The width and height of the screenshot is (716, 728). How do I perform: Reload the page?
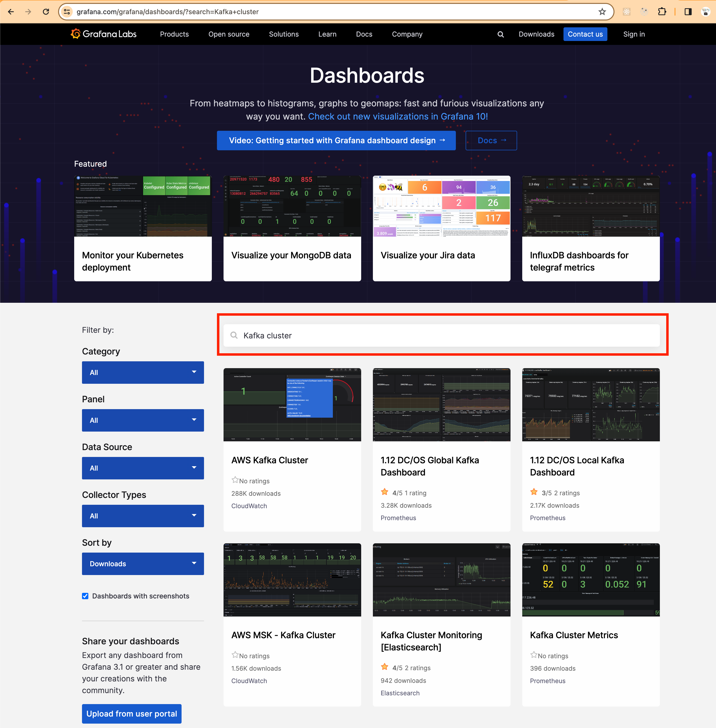click(46, 12)
